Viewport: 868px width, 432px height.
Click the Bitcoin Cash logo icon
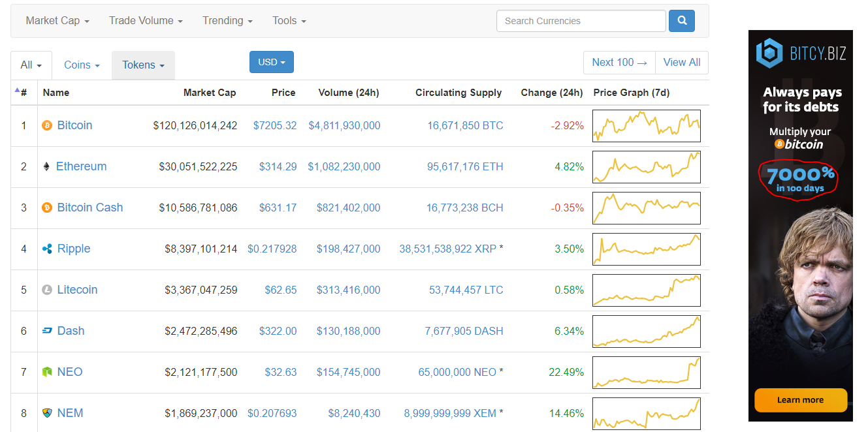(47, 208)
